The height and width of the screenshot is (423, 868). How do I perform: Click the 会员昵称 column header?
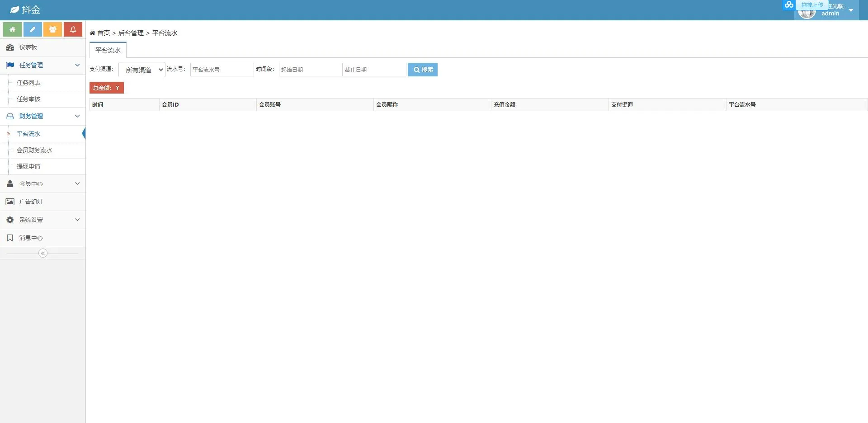tap(433, 104)
